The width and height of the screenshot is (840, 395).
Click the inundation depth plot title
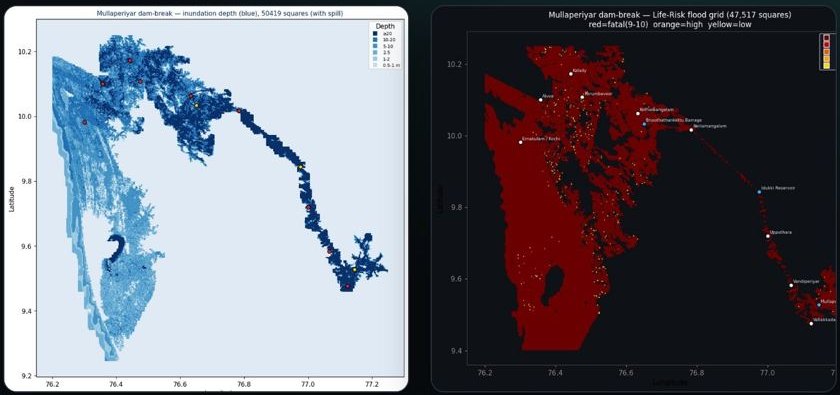(x=220, y=13)
